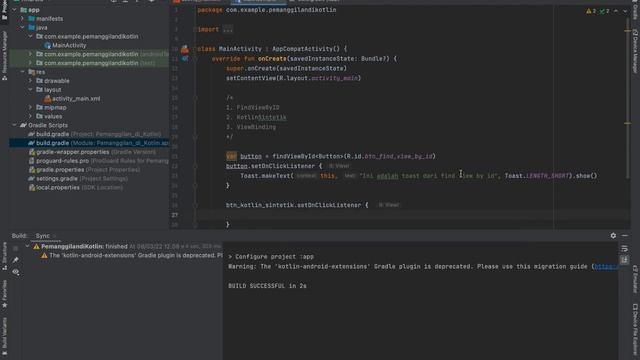Collapse PemanggilandiKotlin build result node

(x=27, y=247)
